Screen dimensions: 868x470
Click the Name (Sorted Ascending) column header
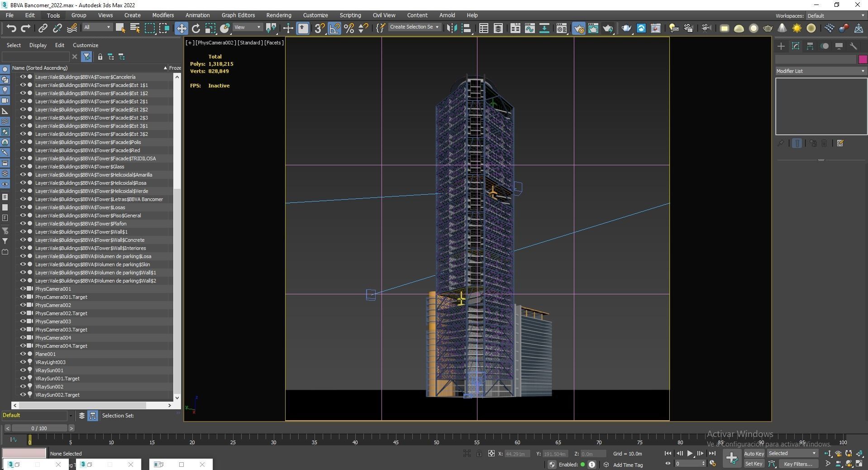(x=90, y=68)
